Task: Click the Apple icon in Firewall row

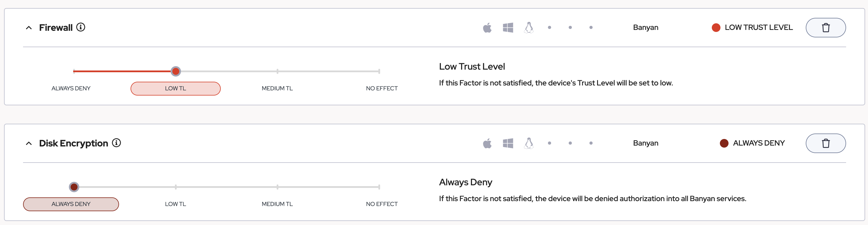Action: point(487,28)
